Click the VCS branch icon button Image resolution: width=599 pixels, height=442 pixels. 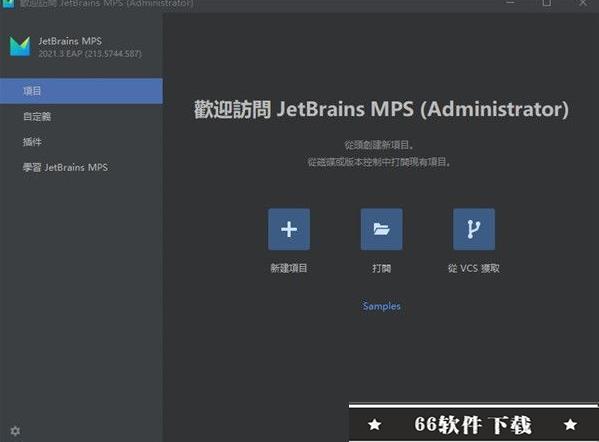(474, 229)
